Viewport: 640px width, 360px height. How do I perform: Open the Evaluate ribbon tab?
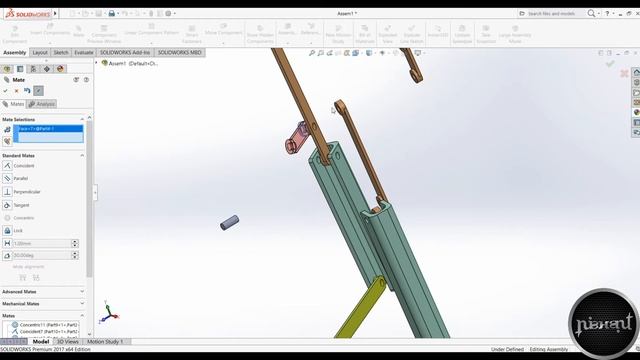84,53
